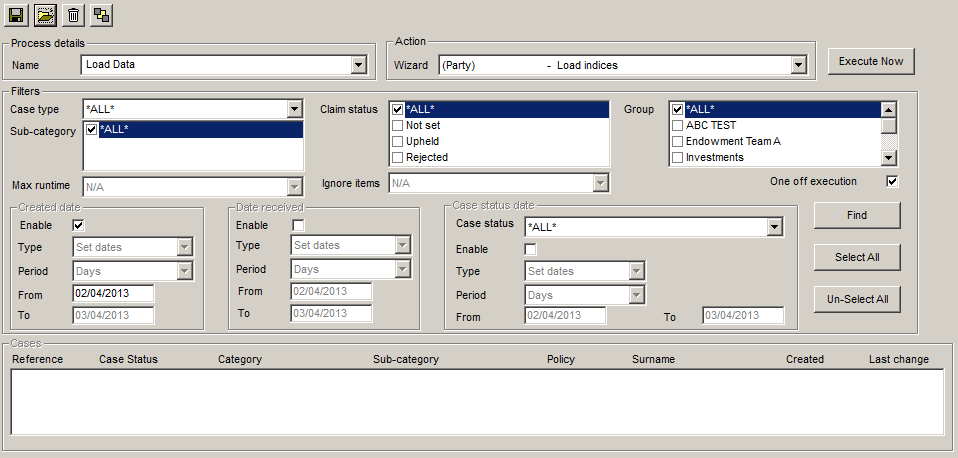Viewport: 958px width, 458px height.
Task: Click the copy/duplicate windows toolbar icon
Action: click(101, 15)
